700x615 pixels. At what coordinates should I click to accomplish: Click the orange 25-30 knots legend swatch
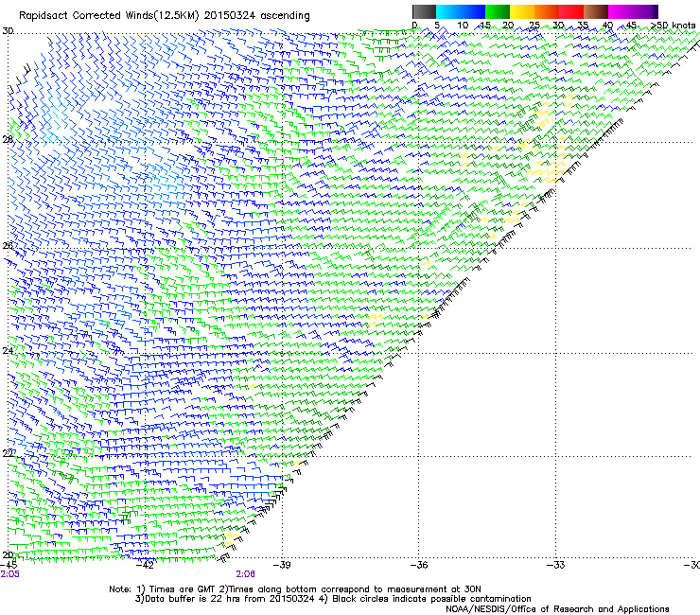[x=547, y=11]
